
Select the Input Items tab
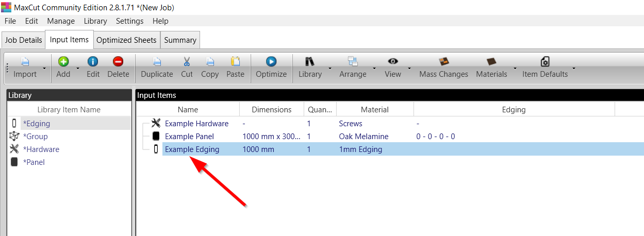(x=69, y=39)
